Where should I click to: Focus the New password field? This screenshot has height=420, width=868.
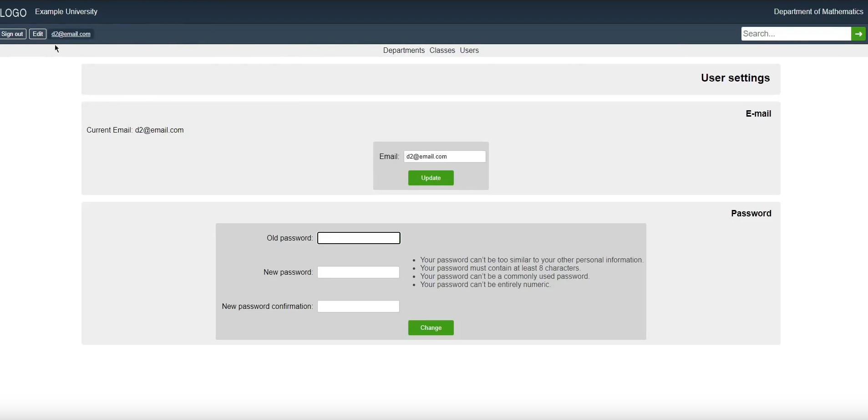[359, 272]
